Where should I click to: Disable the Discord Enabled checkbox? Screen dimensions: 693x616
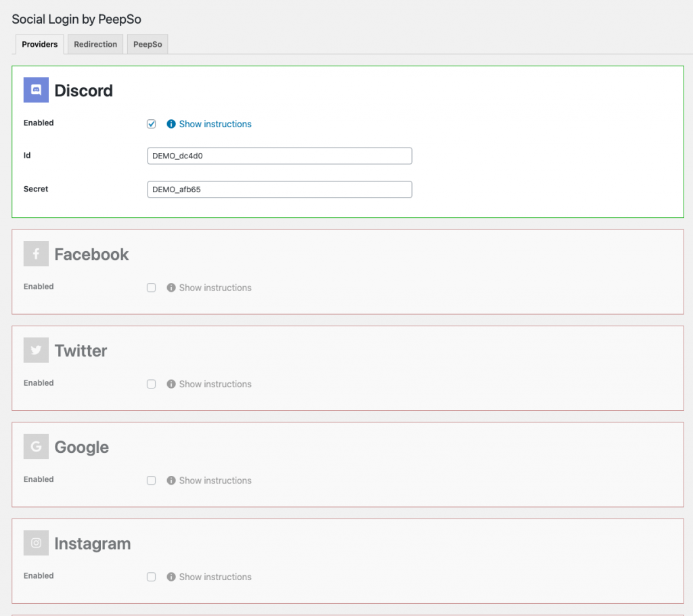pyautogui.click(x=151, y=125)
